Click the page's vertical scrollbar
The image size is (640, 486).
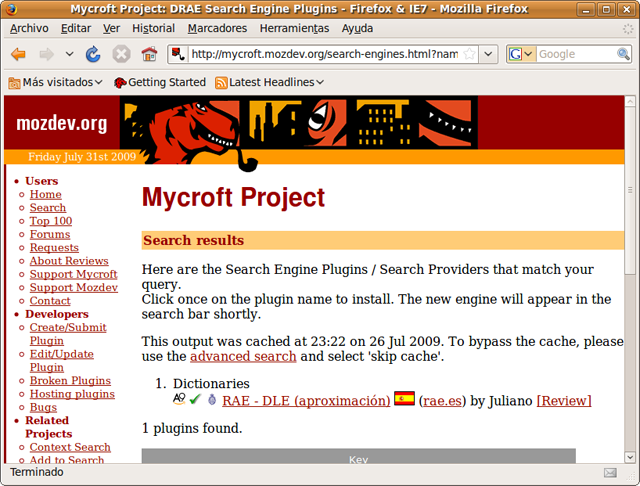pyautogui.click(x=629, y=300)
